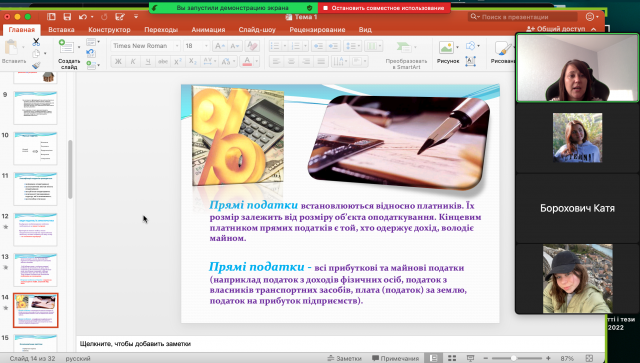Toggle normal view button in status bar
This screenshot has height=363, width=640.
(433, 358)
